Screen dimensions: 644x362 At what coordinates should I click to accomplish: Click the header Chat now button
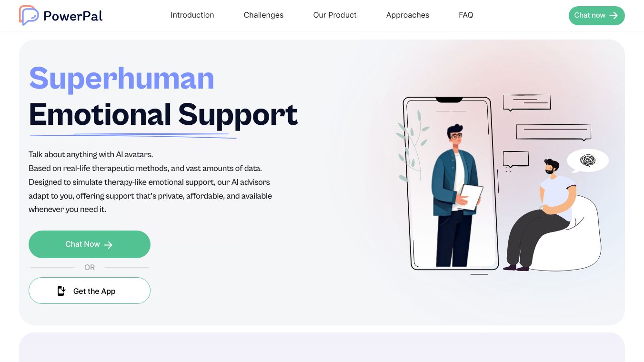click(597, 16)
